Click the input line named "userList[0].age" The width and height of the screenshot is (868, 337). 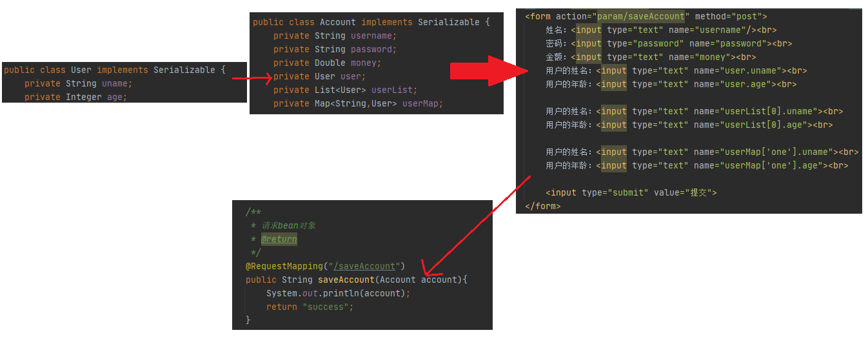[689, 125]
